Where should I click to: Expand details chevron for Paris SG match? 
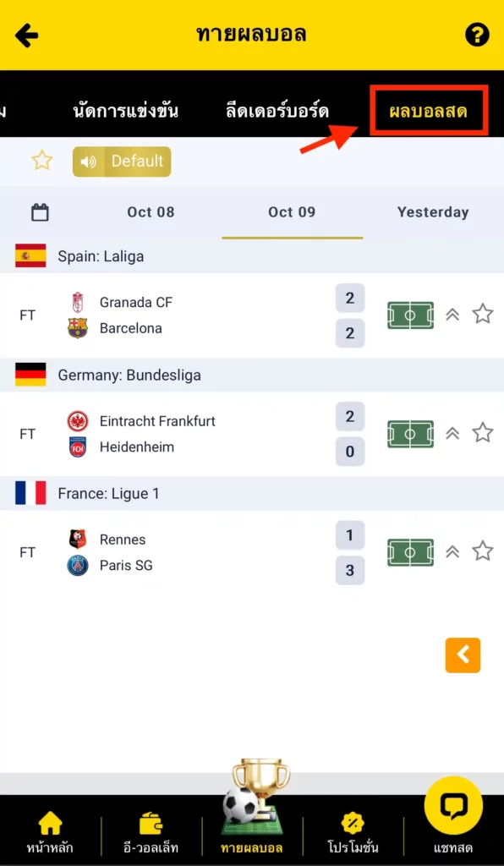[x=452, y=551]
